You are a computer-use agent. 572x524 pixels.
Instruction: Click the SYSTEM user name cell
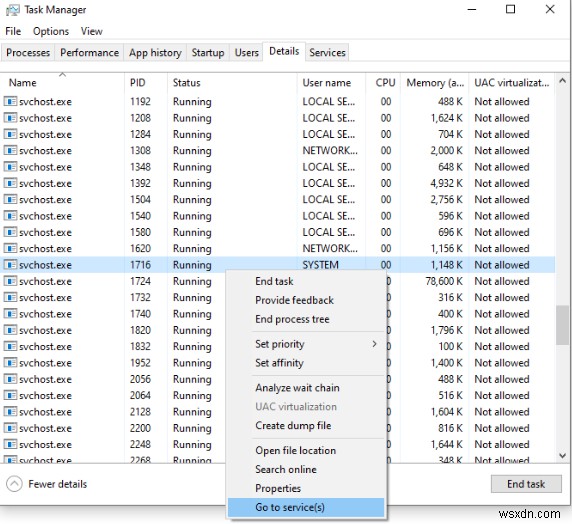tap(320, 265)
